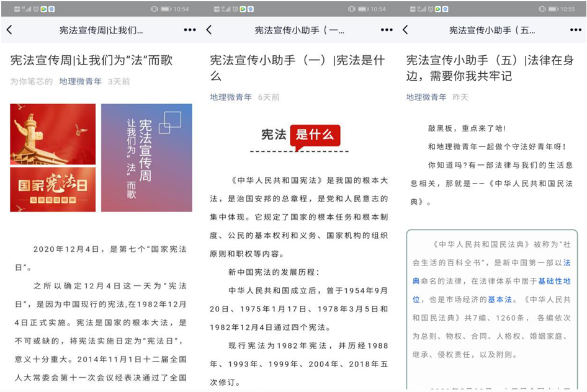
Task: Tap alarm clock icon in leftmost status bar
Action: pyautogui.click(x=36, y=9)
